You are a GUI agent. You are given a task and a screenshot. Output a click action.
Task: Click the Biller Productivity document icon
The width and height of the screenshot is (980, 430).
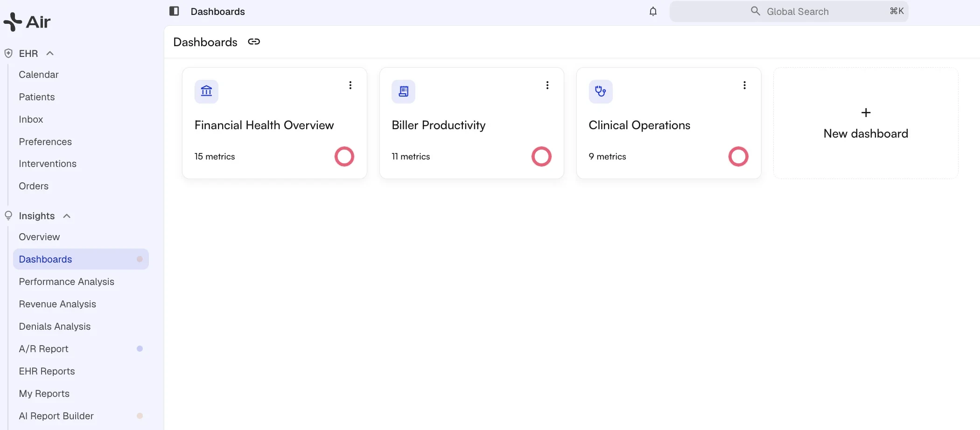point(403,91)
